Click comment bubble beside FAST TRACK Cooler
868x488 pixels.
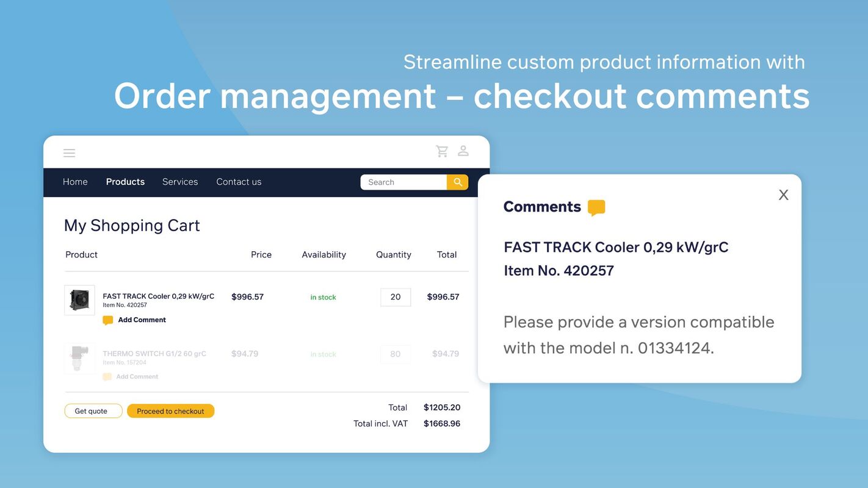click(107, 320)
